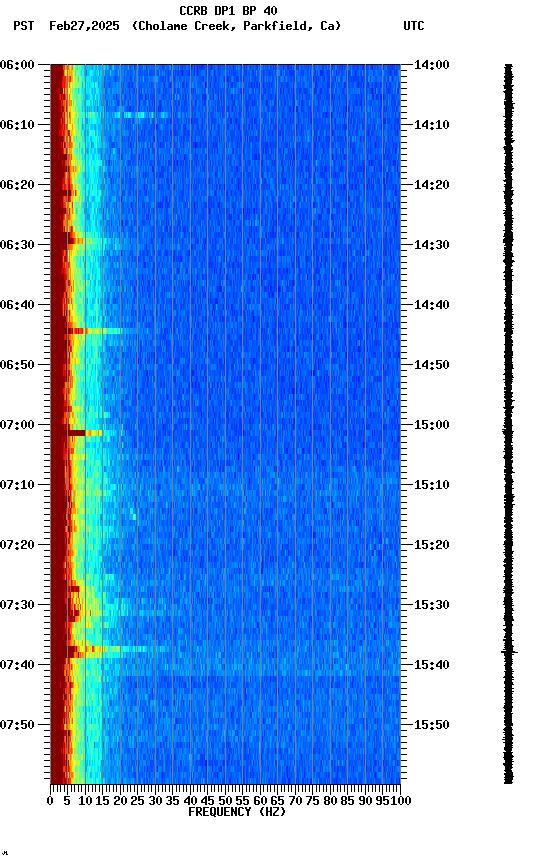
Task: Click the 'PST' timezone label
Action: [24, 26]
